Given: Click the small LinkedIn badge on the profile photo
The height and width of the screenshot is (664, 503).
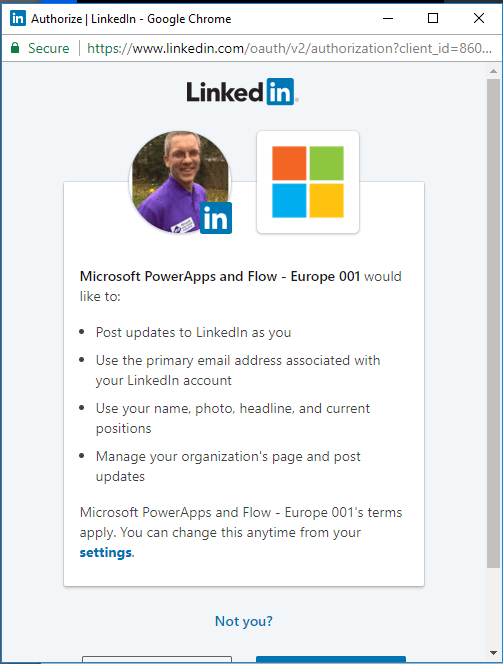Looking at the screenshot, I should (x=216, y=218).
